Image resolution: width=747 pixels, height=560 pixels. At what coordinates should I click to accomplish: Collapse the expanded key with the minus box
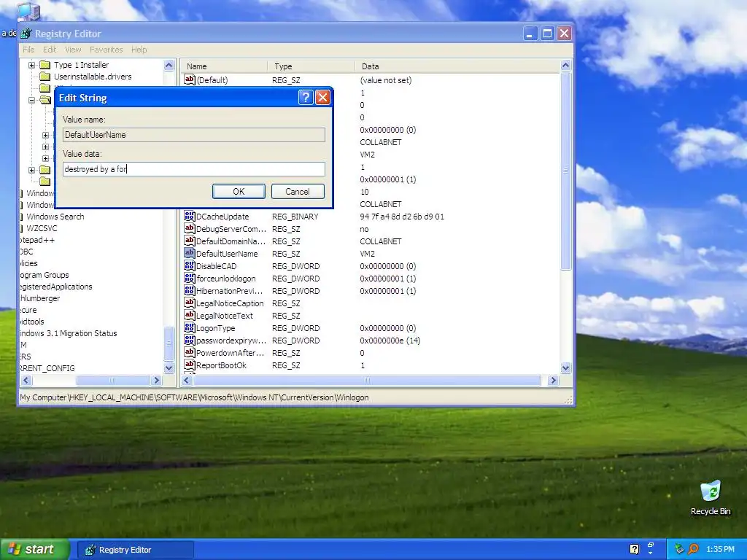(x=32, y=100)
